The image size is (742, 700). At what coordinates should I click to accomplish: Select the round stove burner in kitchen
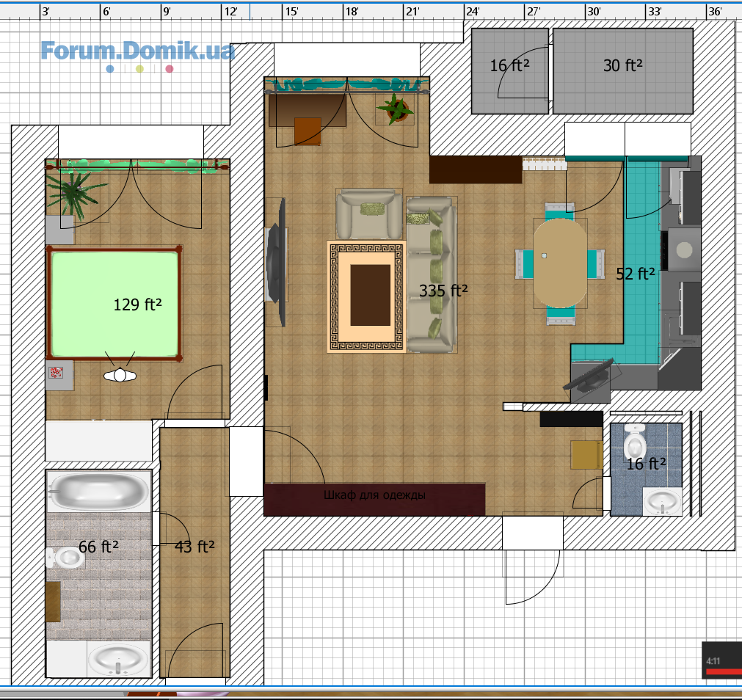point(684,249)
